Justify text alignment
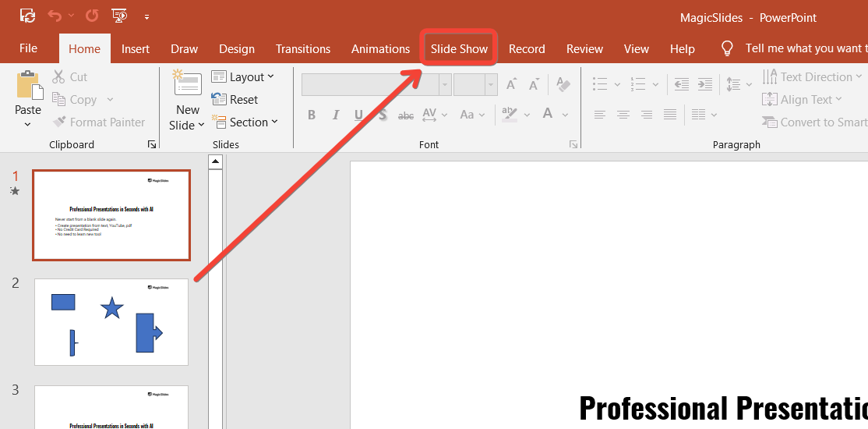Image resolution: width=868 pixels, height=429 pixels. (x=670, y=115)
